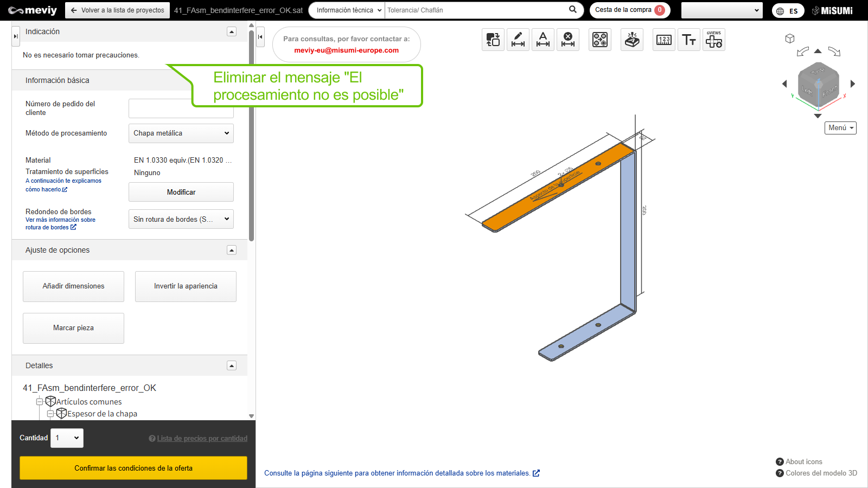868x488 pixels.
Task: Download 6 views drawing icon
Action: click(x=714, y=40)
